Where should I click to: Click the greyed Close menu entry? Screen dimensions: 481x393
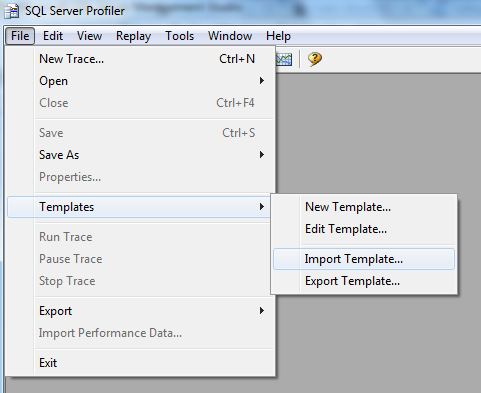[140, 103]
